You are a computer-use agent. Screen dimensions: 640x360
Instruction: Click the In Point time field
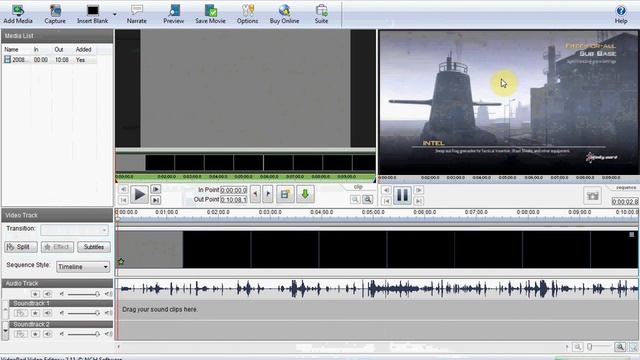point(233,190)
